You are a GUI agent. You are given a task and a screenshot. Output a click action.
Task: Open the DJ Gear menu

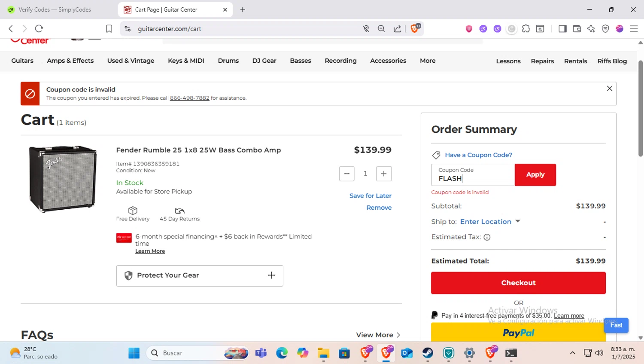(x=264, y=61)
